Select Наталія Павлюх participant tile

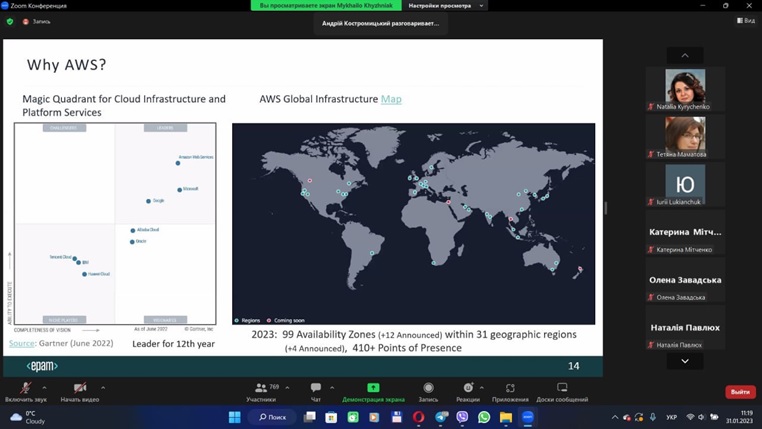coord(685,327)
